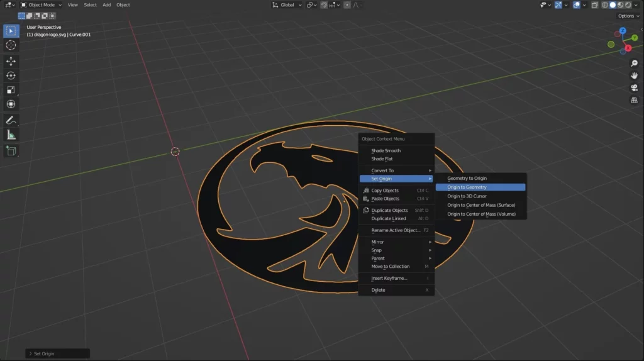Open the pivot point dropdown

coord(312,5)
